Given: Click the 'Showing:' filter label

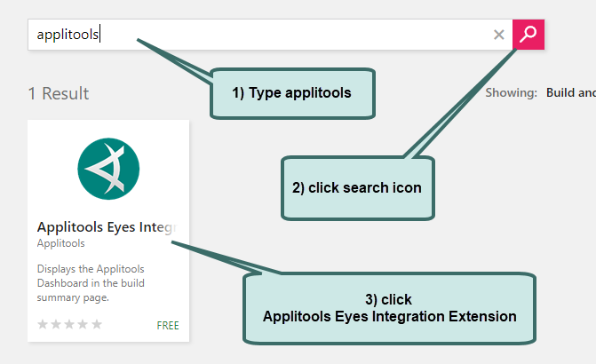Looking at the screenshot, I should point(511,92).
